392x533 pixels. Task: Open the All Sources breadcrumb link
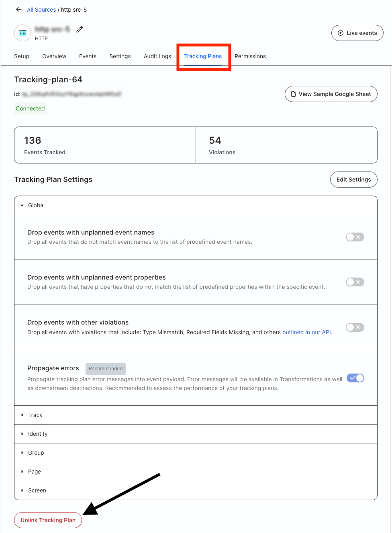click(41, 10)
